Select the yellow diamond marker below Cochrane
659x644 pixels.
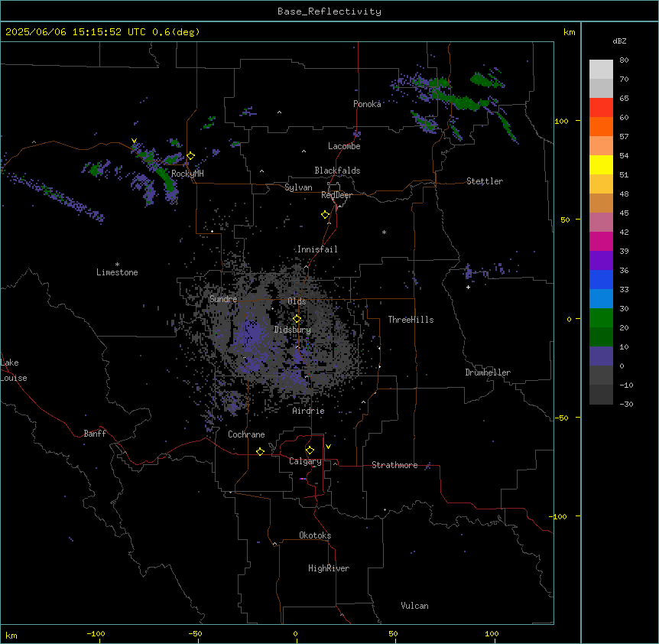tap(260, 451)
